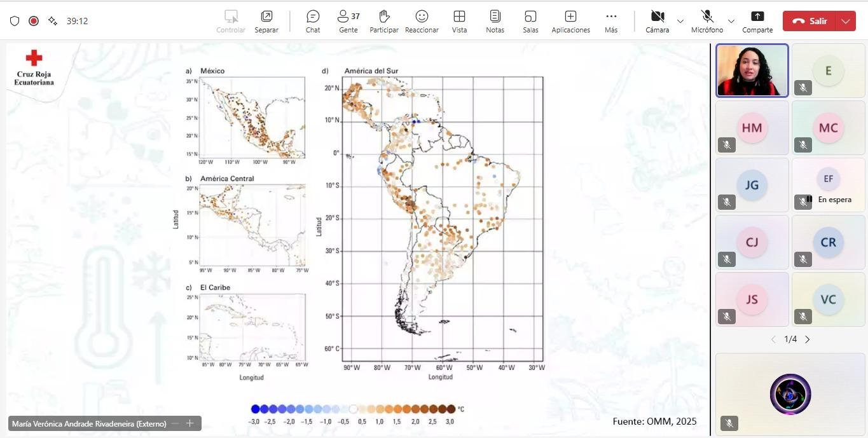Image resolution: width=868 pixels, height=438 pixels.
Task: Open the Más options menu
Action: pos(611,21)
